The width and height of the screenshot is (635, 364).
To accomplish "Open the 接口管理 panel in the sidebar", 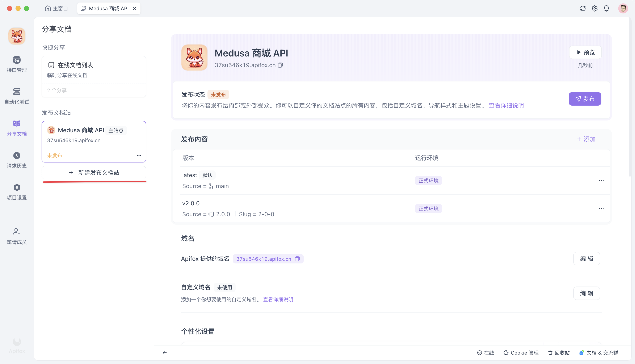I will tap(17, 64).
